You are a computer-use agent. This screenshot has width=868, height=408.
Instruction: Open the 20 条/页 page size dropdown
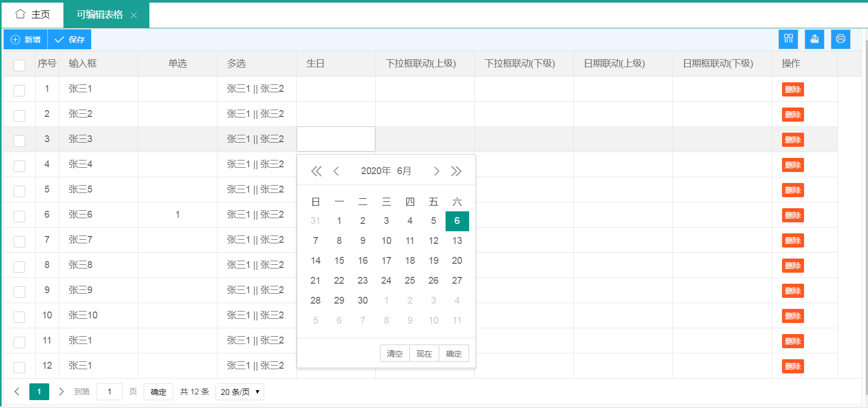click(240, 392)
